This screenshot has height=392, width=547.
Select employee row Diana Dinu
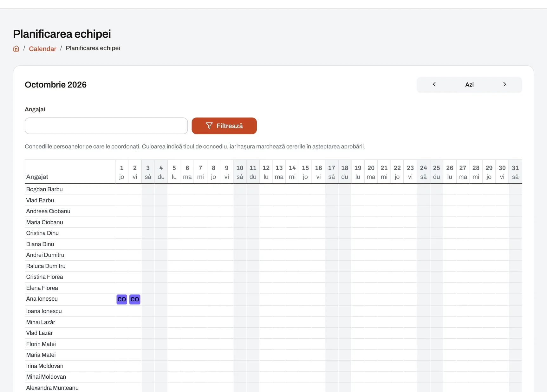[x=273, y=244]
